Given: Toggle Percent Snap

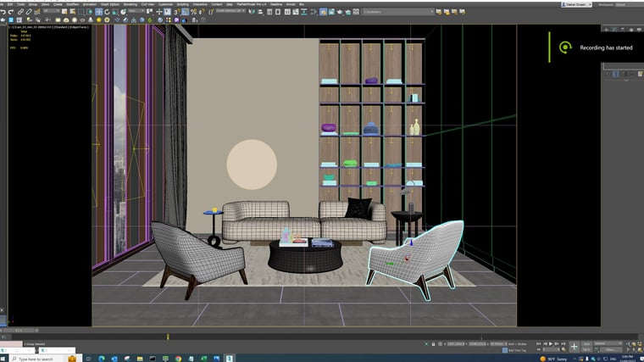Looking at the screenshot, I should (x=193, y=12).
